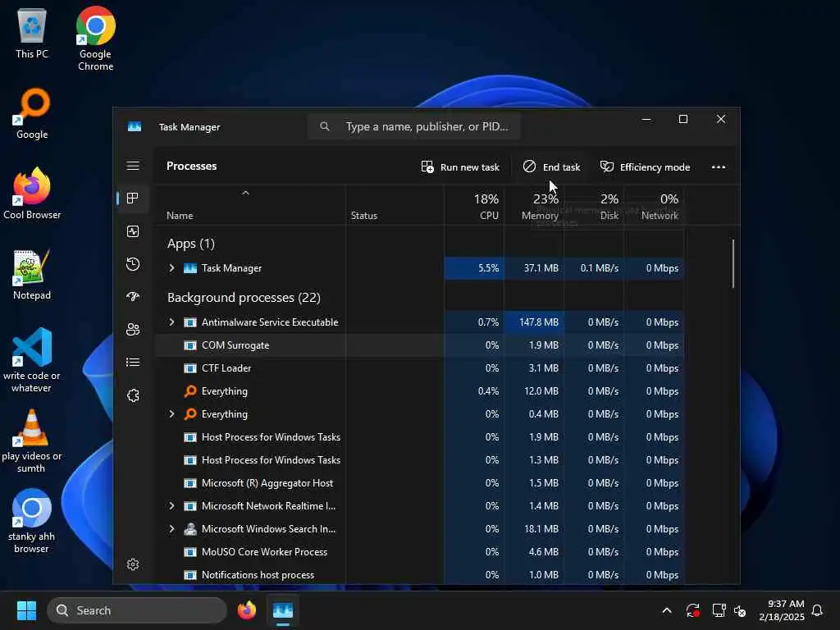Click the Task Manager taskbar icon
The image size is (840, 630).
(283, 610)
